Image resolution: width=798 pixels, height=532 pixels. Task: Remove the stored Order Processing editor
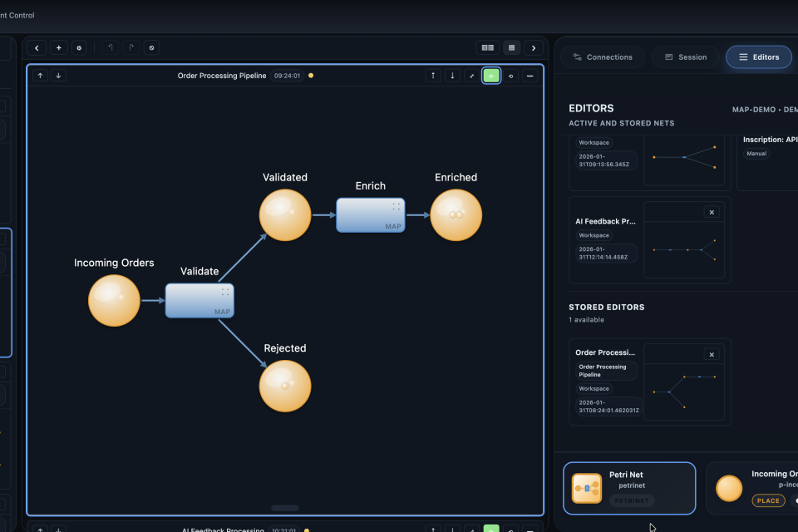click(x=711, y=354)
